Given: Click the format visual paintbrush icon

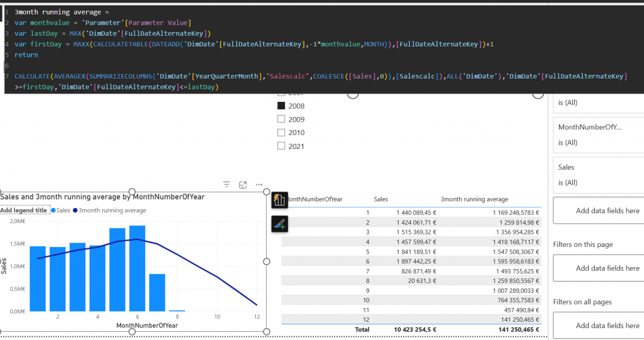Looking at the screenshot, I should [x=279, y=223].
